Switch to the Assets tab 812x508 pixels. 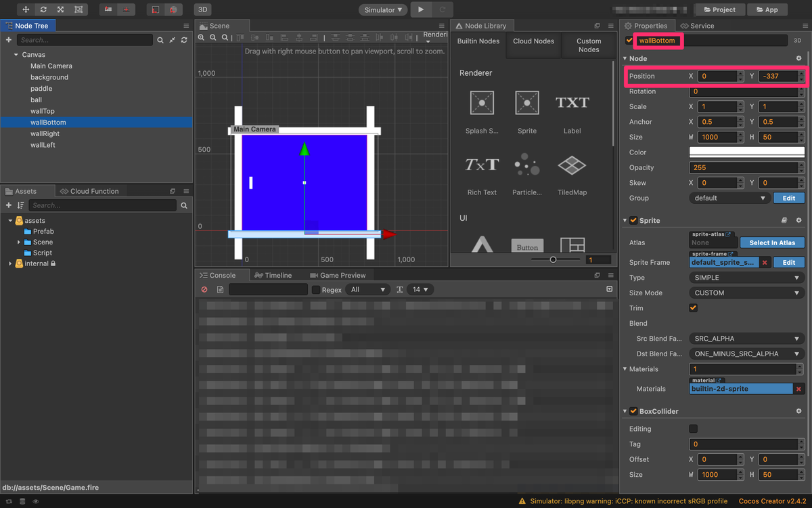pos(22,191)
